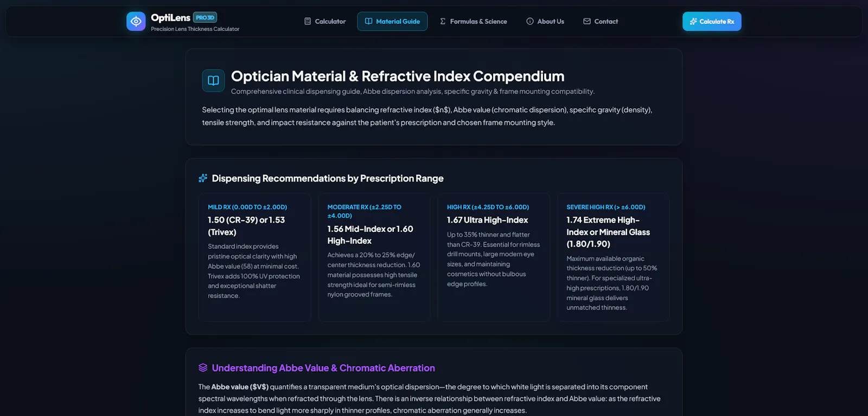
Task: Select the High Rx 1.67 Ultra High-Index card
Action: point(494,257)
